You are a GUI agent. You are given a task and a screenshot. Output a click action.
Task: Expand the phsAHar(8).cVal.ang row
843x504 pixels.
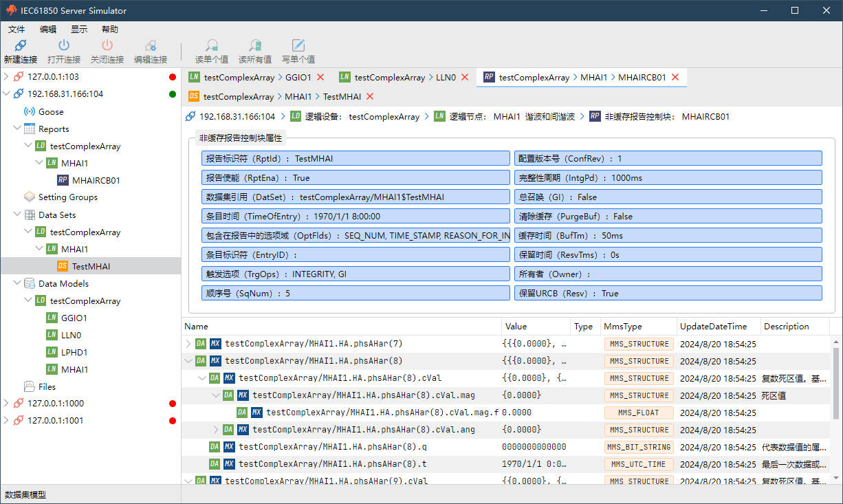(216, 430)
